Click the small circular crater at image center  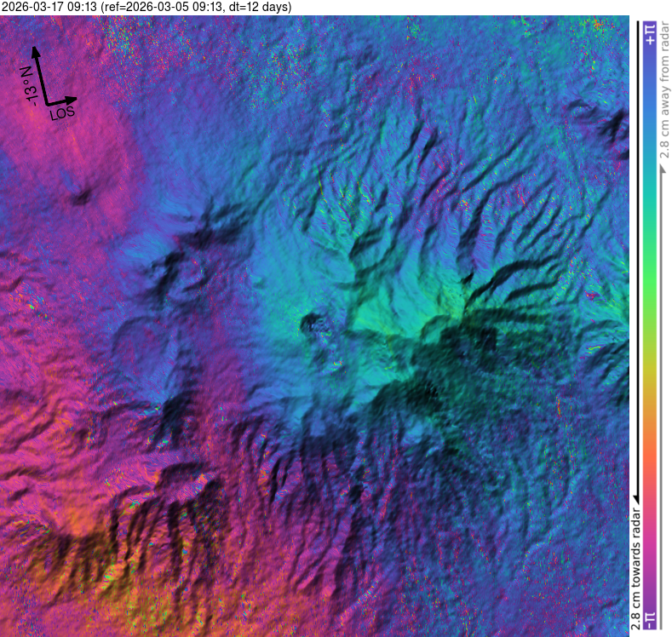[311, 324]
